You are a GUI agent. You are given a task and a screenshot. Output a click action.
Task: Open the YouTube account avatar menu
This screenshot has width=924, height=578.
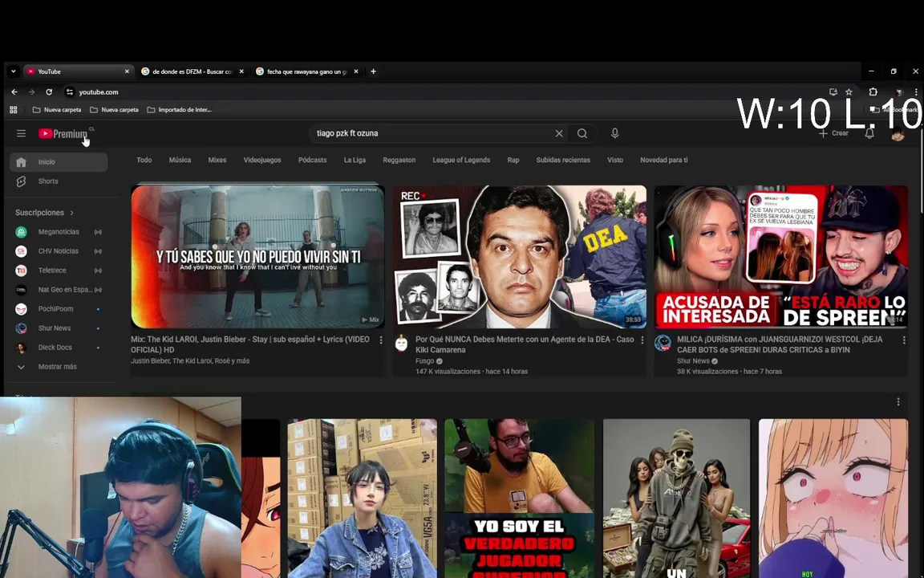[x=898, y=135]
